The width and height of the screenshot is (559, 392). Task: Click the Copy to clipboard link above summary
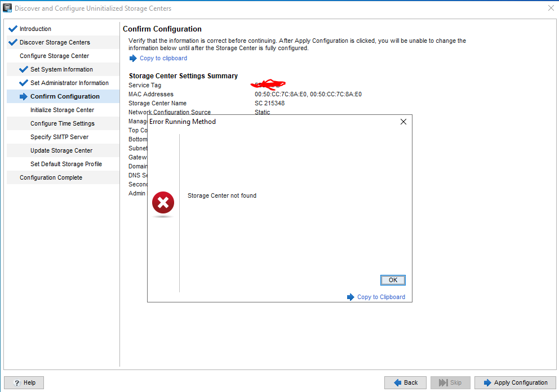point(163,58)
